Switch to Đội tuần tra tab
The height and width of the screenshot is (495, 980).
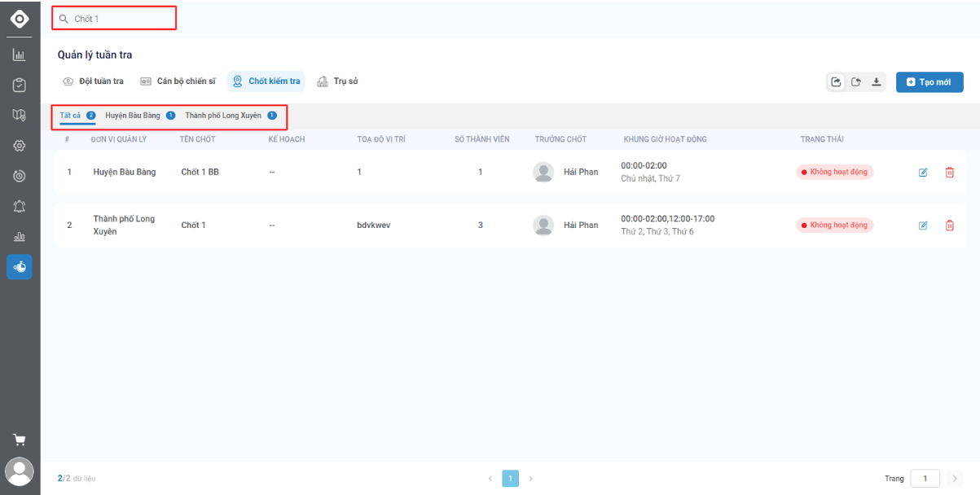coord(93,81)
